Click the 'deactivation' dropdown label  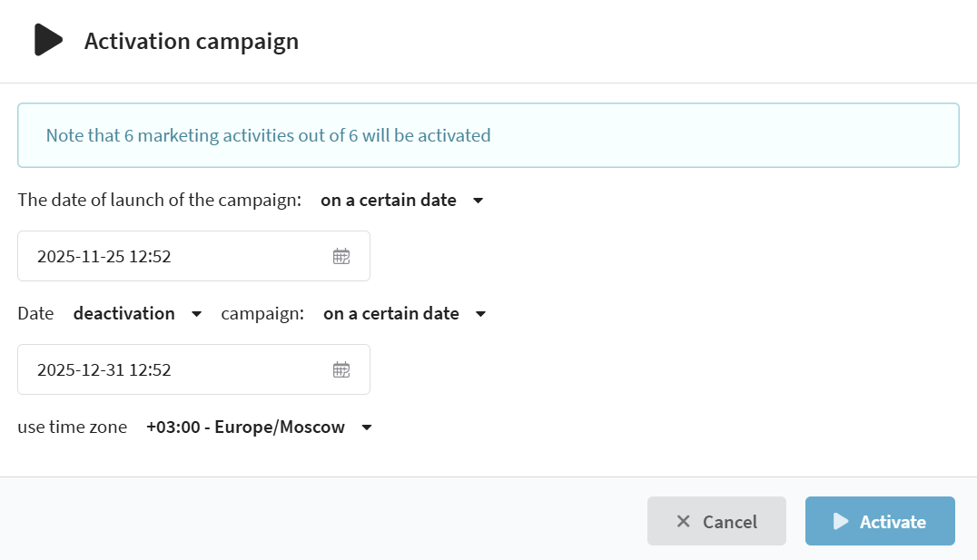123,314
